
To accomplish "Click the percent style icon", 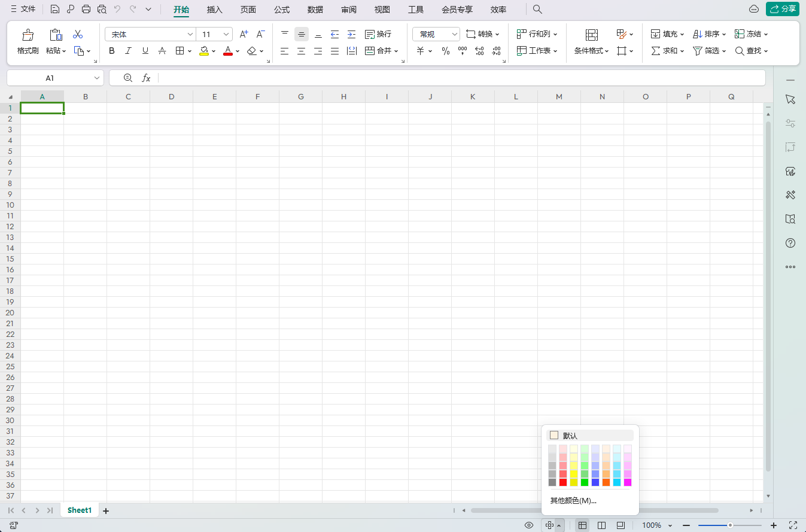I will coord(446,51).
